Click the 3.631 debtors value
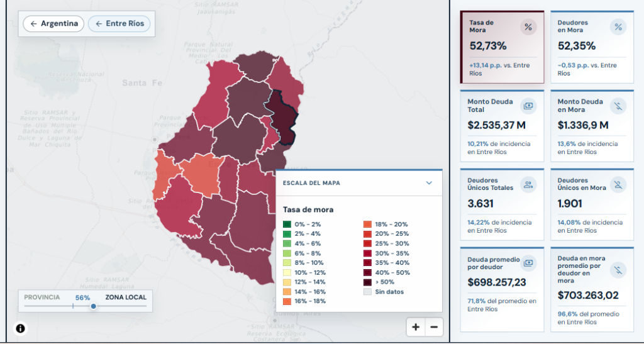 [x=480, y=204]
